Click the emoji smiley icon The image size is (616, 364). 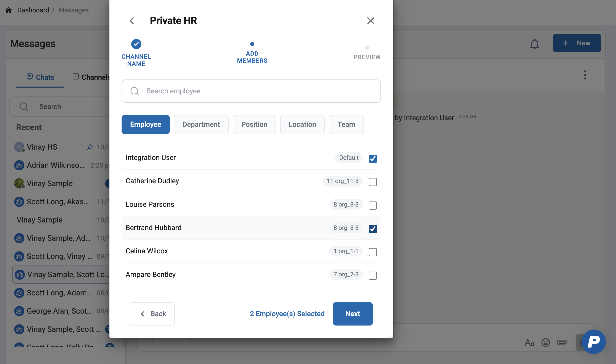point(545,342)
